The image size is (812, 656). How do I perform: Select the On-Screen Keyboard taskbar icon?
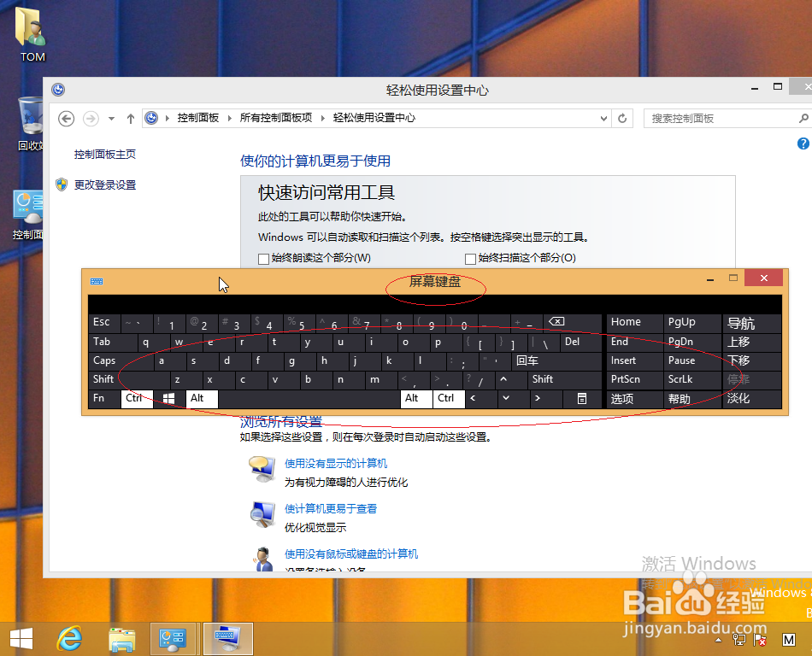[227, 638]
